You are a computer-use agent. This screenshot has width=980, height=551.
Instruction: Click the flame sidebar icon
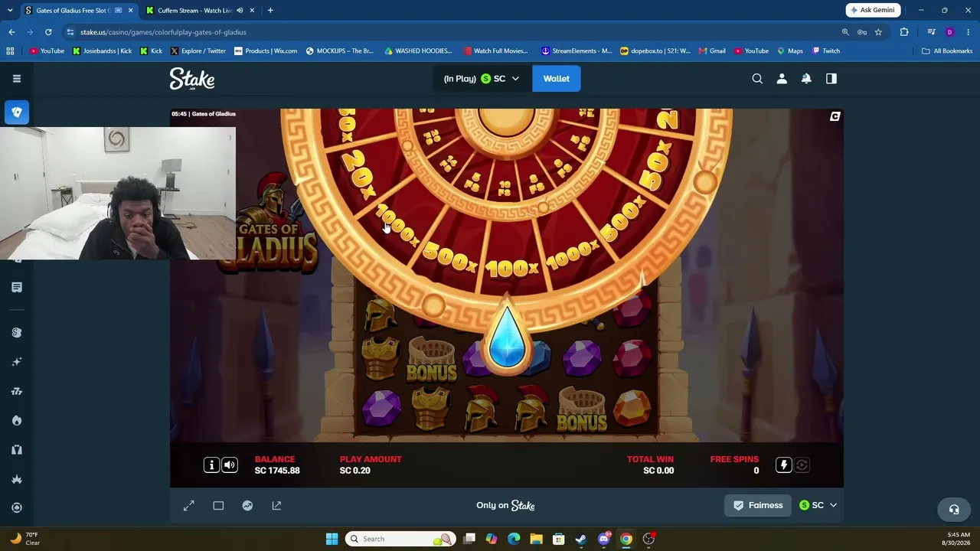tap(16, 420)
